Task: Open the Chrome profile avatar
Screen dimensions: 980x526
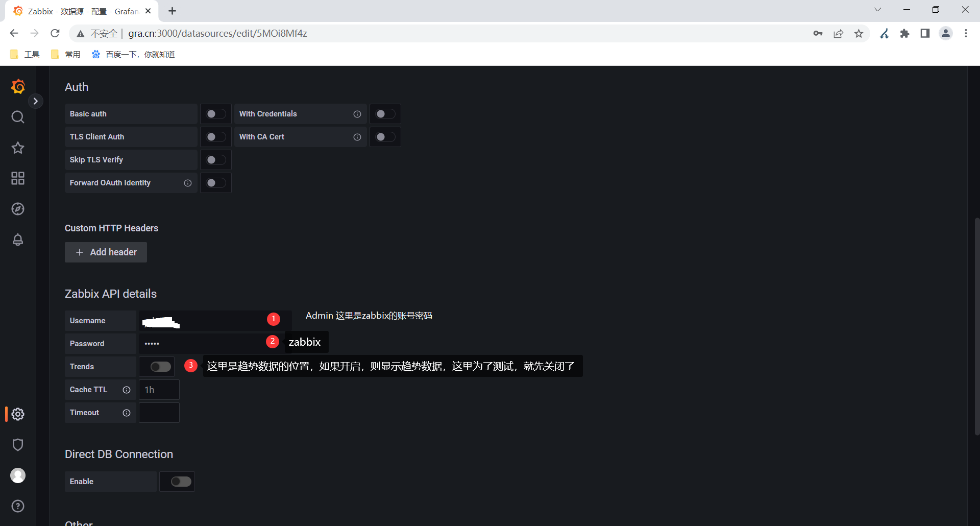Action: click(x=946, y=33)
